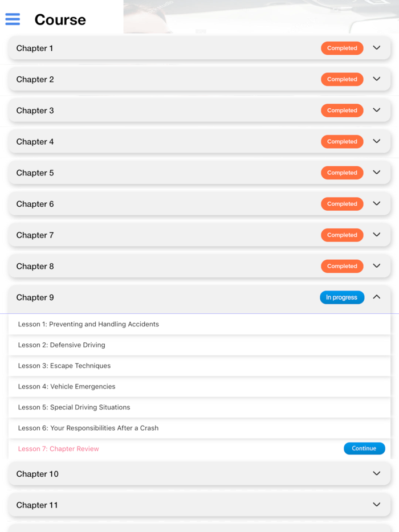The width and height of the screenshot is (399, 532).
Task: Expand the Chapter 11 section chevron
Action: pyautogui.click(x=376, y=504)
